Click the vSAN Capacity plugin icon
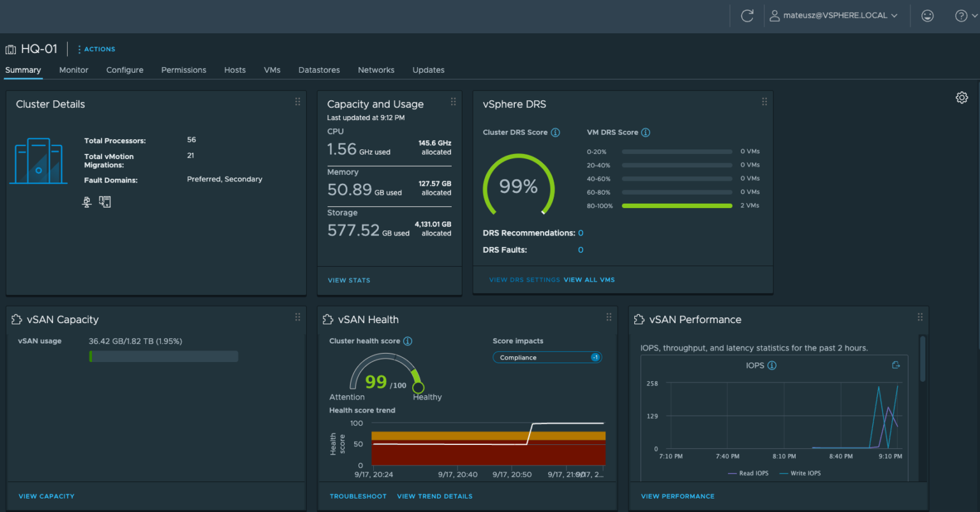This screenshot has width=980, height=512. 17,319
